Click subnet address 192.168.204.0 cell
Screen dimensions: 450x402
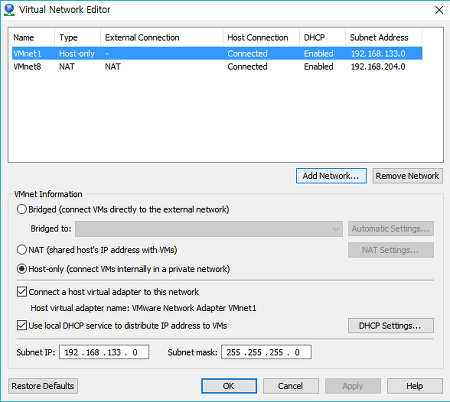[378, 67]
